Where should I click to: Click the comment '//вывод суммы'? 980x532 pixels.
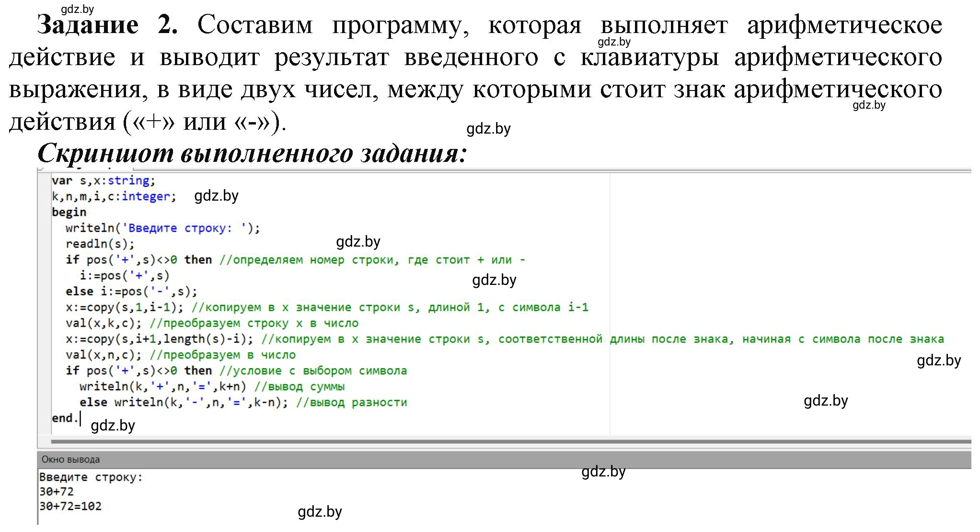click(300, 386)
